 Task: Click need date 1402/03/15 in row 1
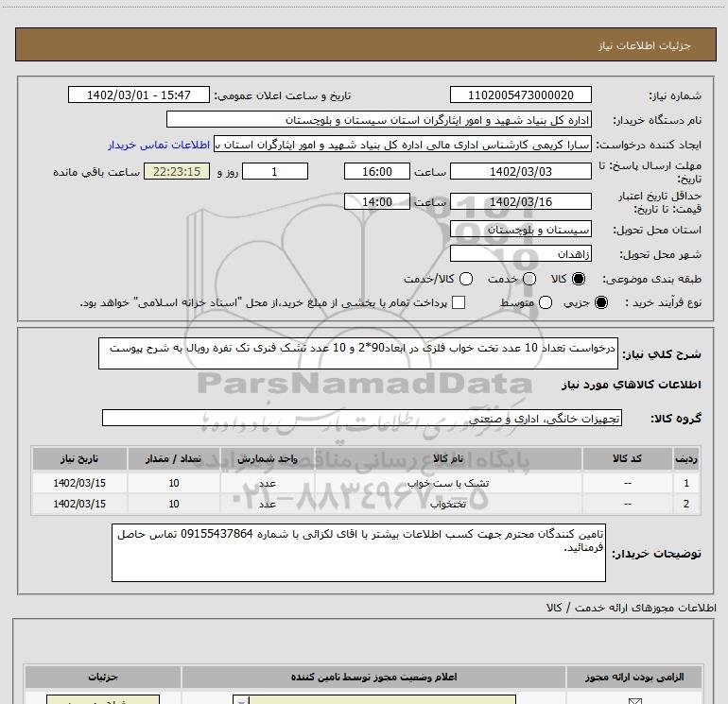click(x=79, y=483)
